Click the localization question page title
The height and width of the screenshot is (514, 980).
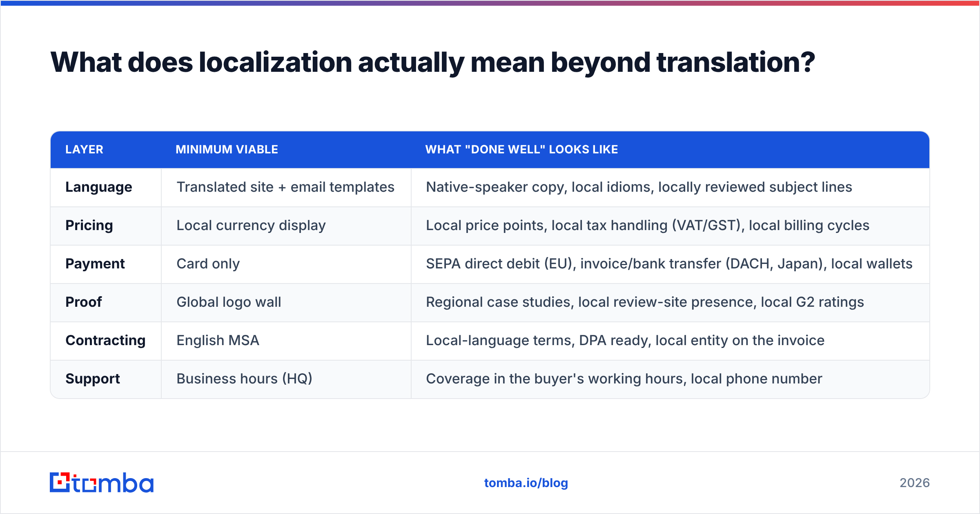(433, 62)
